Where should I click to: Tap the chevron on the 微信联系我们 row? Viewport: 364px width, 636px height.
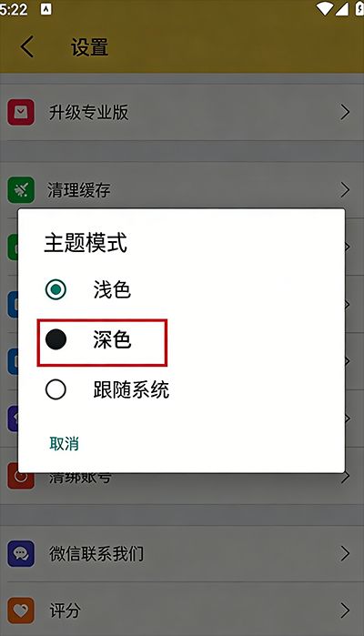[x=345, y=553]
